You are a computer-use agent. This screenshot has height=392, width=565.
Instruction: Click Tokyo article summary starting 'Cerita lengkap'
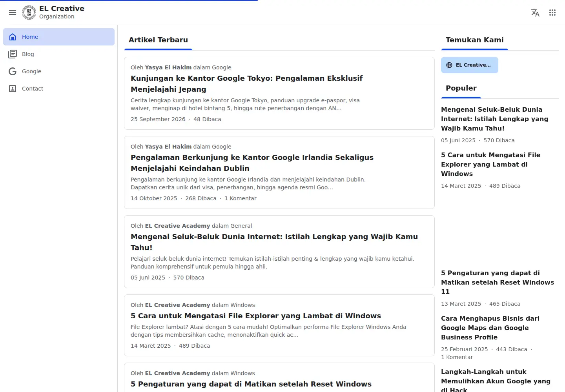(245, 104)
